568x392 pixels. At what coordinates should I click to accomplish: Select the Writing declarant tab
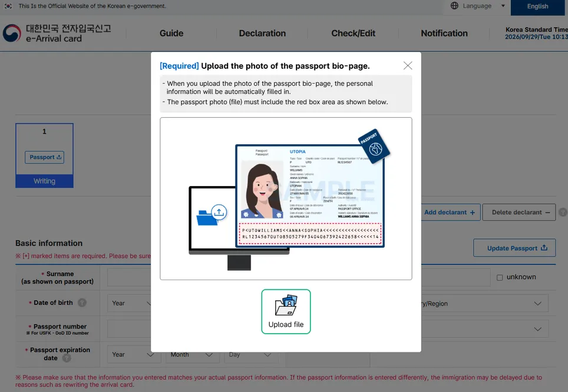pos(45,181)
